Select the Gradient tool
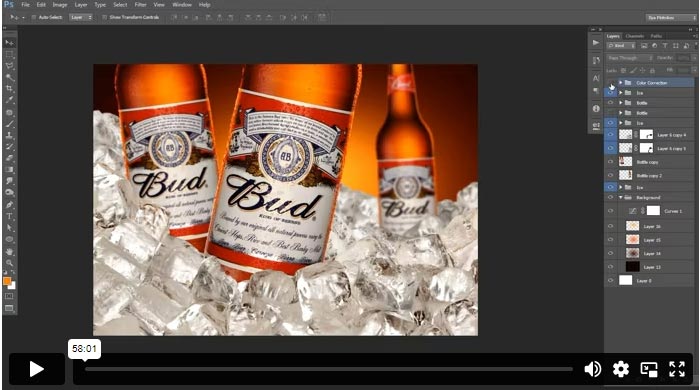This screenshot has width=700, height=390. click(9, 170)
